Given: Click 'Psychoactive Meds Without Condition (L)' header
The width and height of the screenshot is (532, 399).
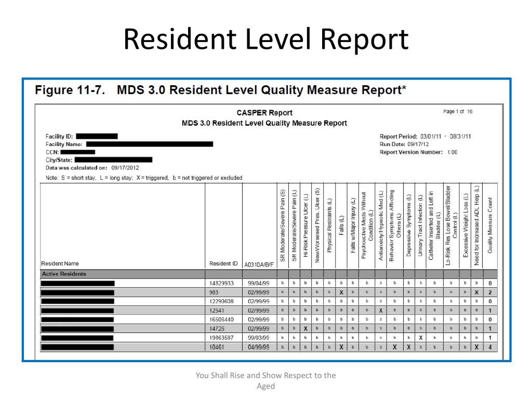Looking at the screenshot, I should [367, 225].
